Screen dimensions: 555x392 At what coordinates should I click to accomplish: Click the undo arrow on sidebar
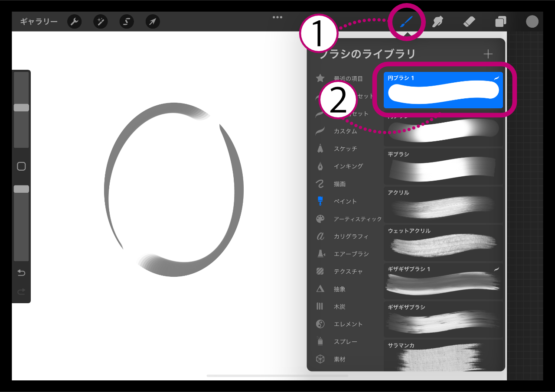click(x=21, y=272)
